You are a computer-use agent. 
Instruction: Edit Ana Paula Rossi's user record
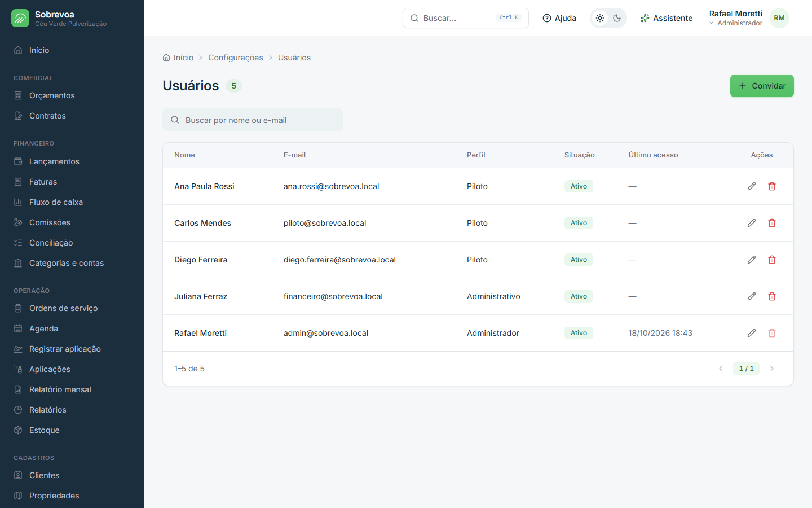(x=752, y=186)
